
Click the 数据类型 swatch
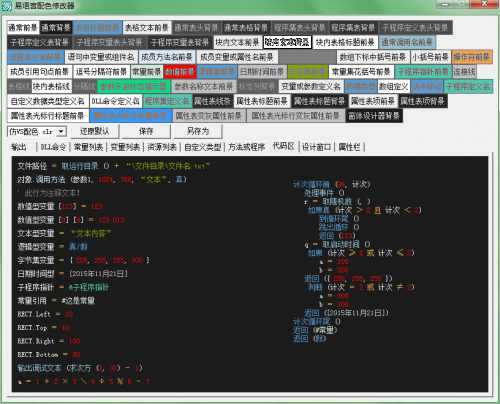click(361, 86)
